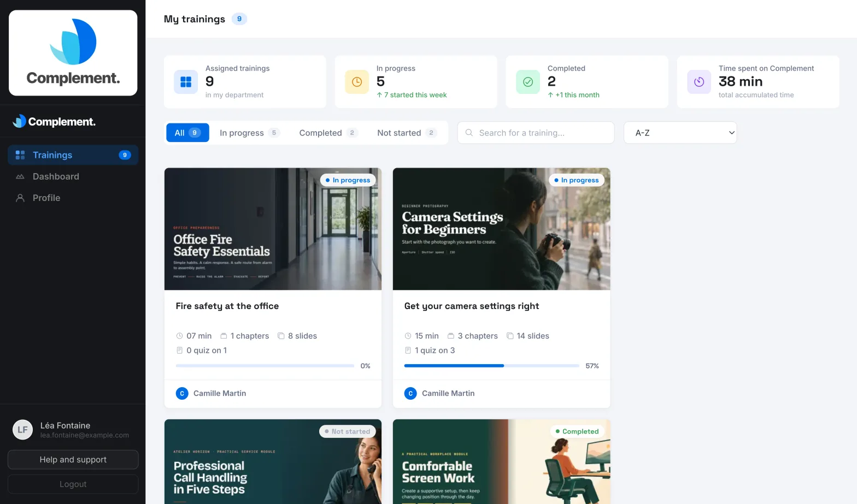Click the Time spent timer icon
This screenshot has width=857, height=504.
699,82
